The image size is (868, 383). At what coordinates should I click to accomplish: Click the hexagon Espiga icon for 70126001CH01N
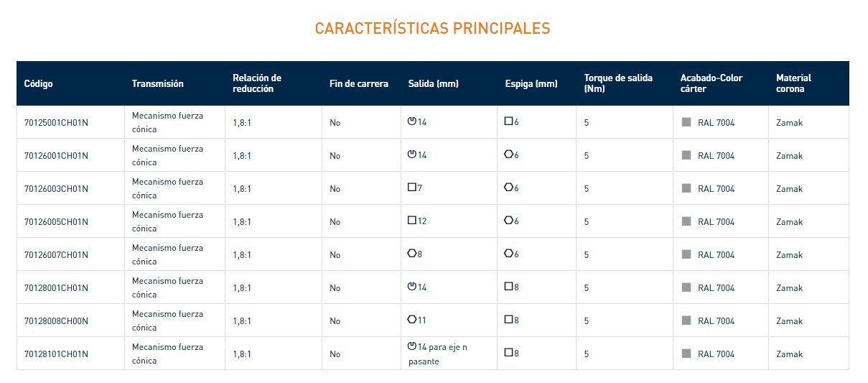(508, 154)
